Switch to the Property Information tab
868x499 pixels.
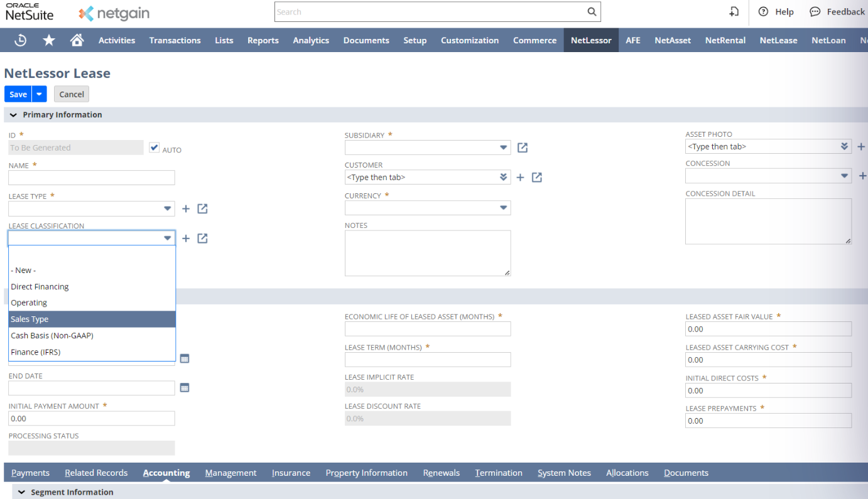[367, 473]
